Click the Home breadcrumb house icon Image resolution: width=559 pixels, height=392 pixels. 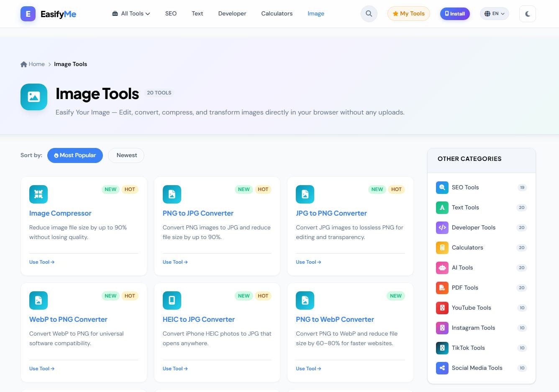coord(24,64)
